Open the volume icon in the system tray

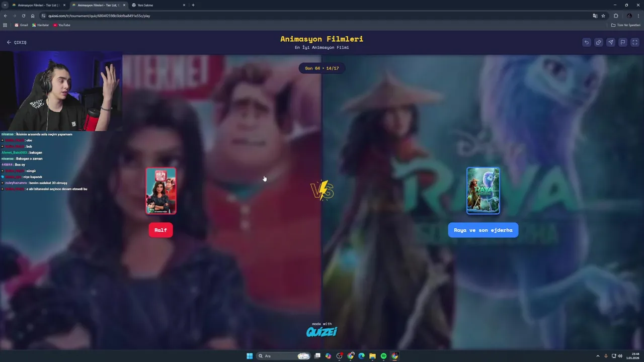[x=620, y=356]
